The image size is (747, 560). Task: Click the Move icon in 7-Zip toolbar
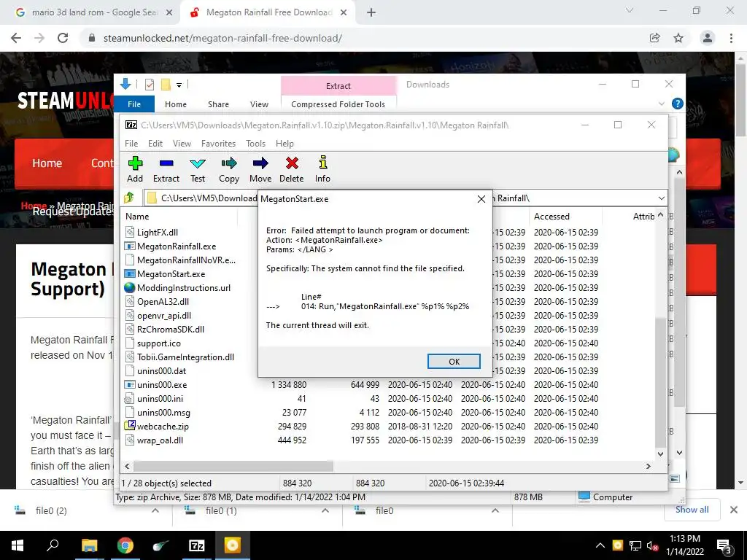pyautogui.click(x=260, y=163)
